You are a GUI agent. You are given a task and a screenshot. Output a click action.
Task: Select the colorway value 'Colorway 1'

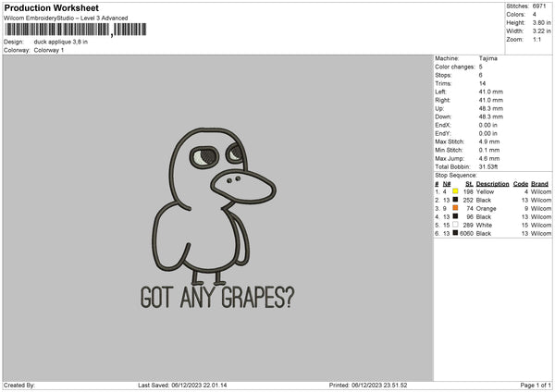49,50
